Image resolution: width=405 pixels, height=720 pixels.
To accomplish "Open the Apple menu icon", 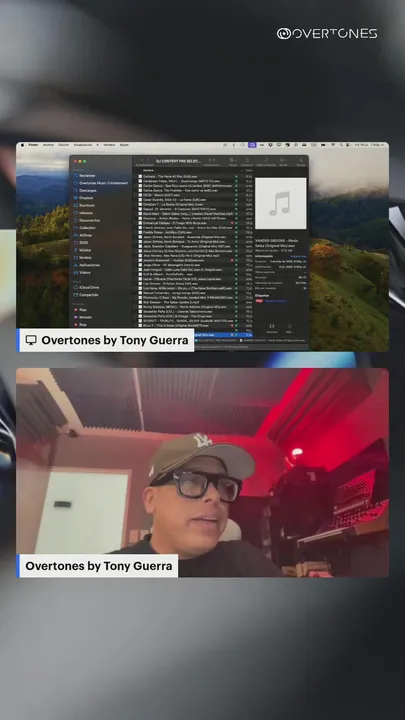I will (22, 145).
